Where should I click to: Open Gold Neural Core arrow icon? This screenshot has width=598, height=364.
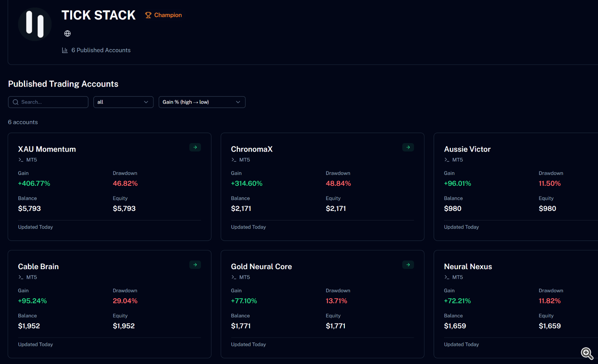pyautogui.click(x=408, y=265)
